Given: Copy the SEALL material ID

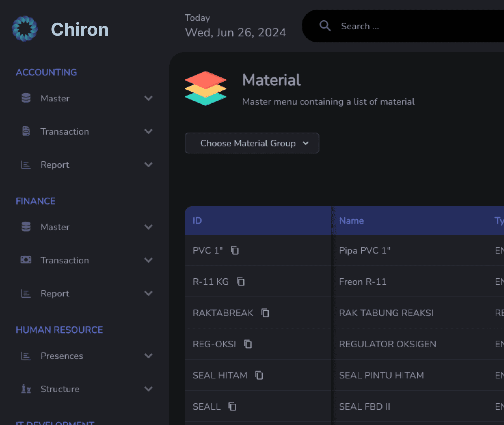Looking at the screenshot, I should click(x=232, y=407).
